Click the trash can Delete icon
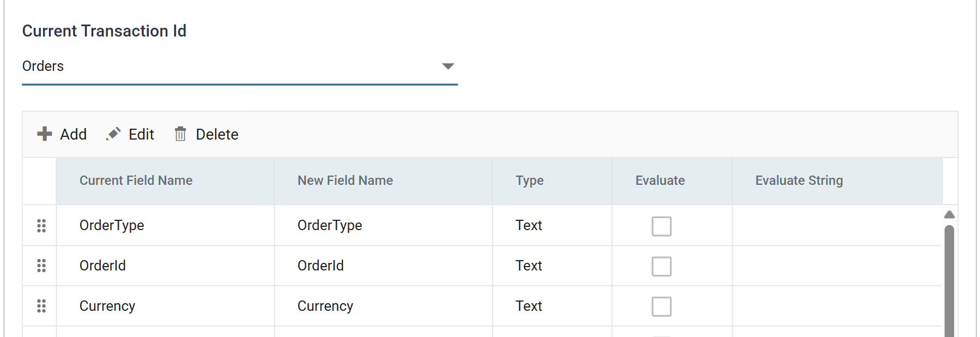 pos(180,134)
